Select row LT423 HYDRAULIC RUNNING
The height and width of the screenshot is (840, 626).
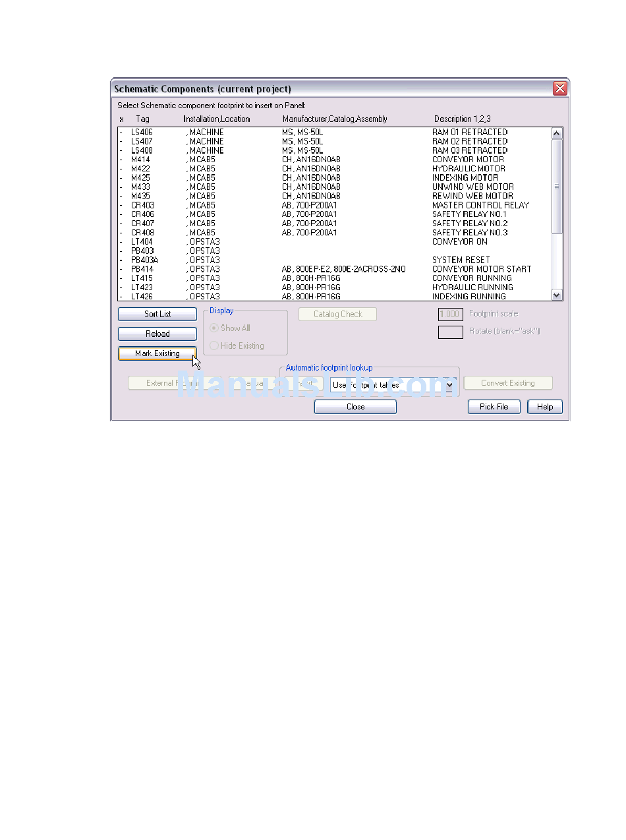pos(334,288)
